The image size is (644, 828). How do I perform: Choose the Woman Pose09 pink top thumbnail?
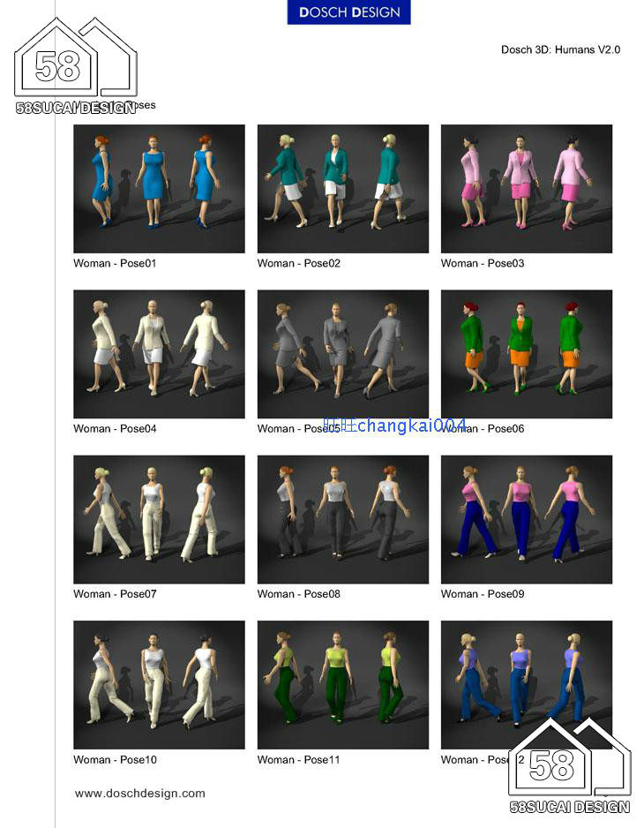(x=526, y=519)
